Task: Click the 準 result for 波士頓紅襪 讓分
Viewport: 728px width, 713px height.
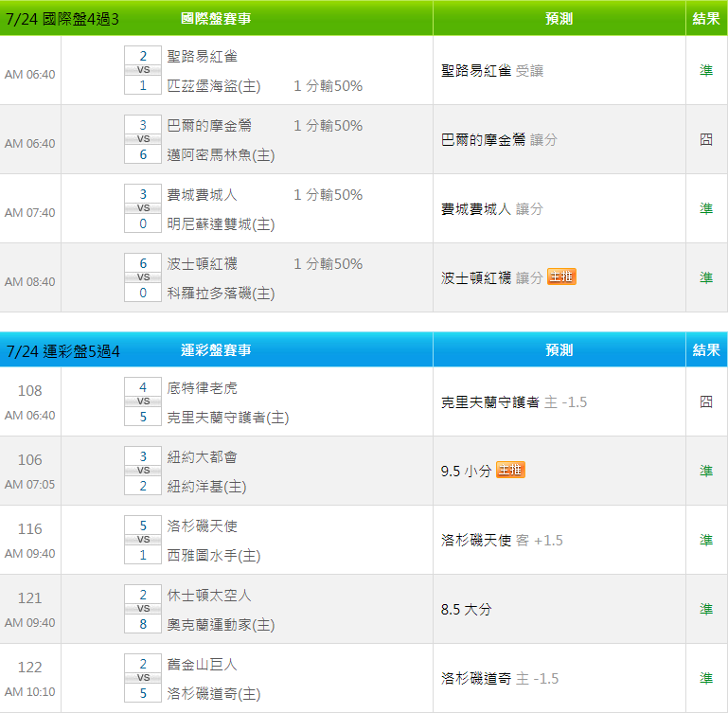Action: [x=706, y=277]
